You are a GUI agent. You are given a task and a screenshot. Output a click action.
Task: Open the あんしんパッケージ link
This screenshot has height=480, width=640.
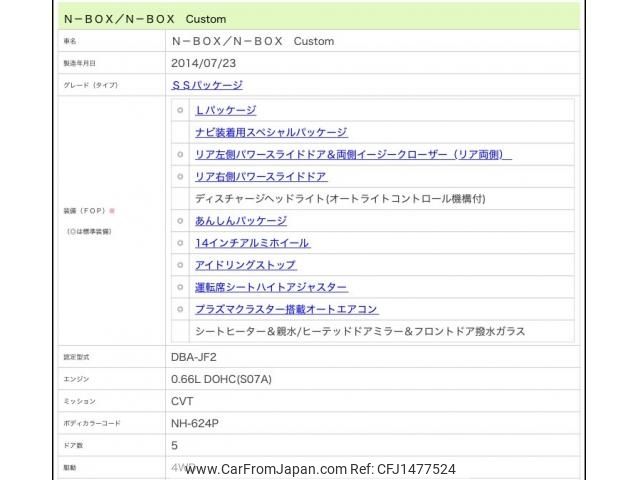click(x=241, y=221)
